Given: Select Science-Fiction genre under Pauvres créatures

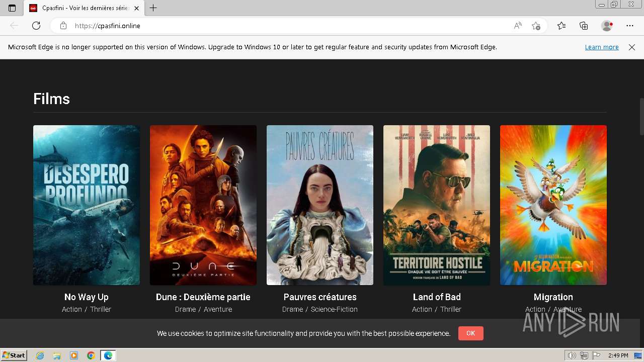Looking at the screenshot, I should click(334, 309).
